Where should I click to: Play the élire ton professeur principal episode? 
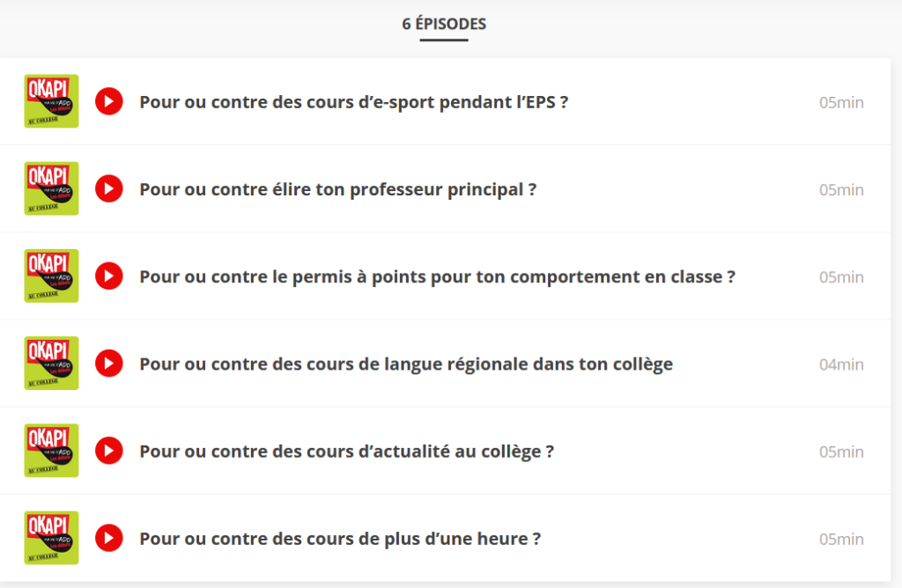point(109,189)
